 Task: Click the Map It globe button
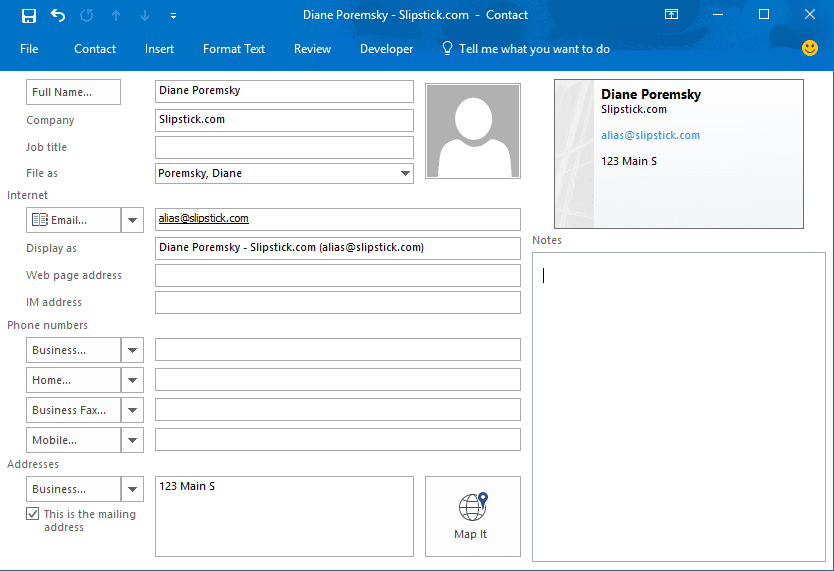471,516
